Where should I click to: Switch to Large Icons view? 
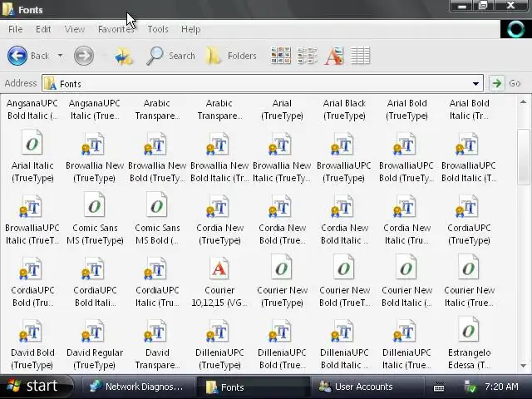click(x=281, y=56)
